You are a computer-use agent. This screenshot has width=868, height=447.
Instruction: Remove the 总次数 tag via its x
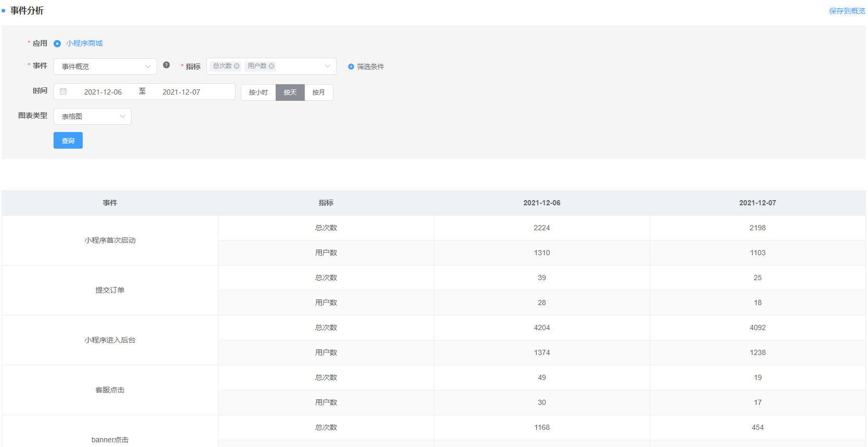237,66
